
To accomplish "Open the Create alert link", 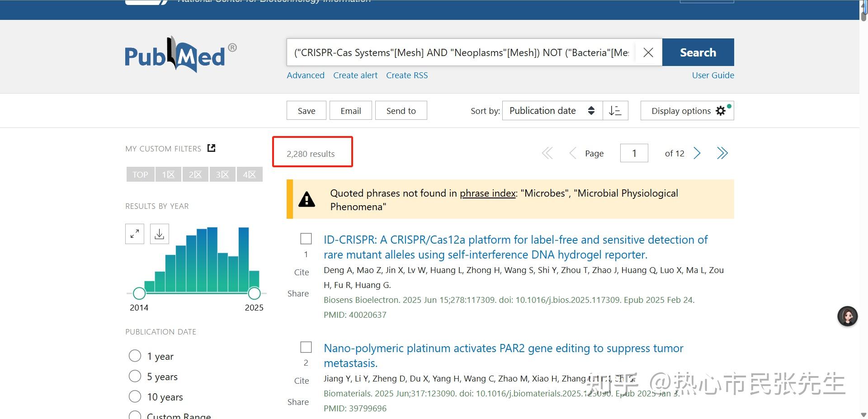I will (355, 75).
